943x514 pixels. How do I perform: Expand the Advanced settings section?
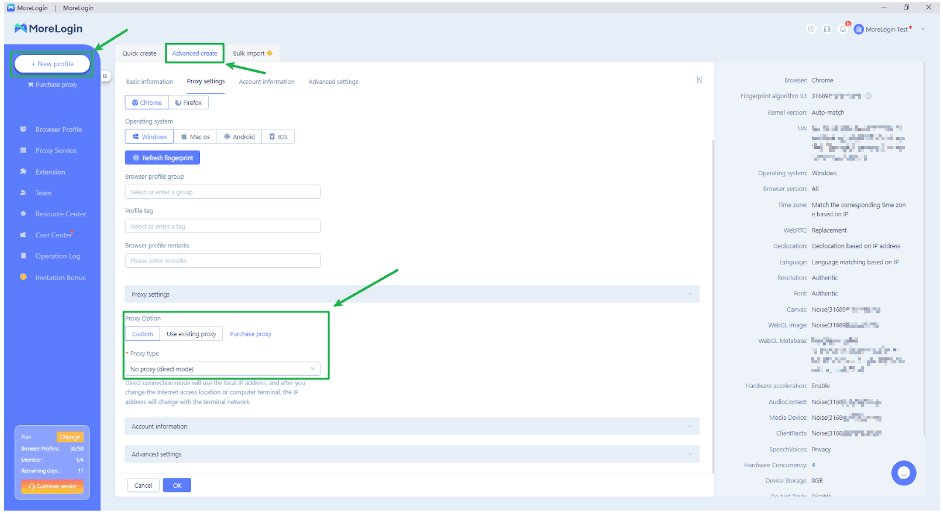coord(412,454)
